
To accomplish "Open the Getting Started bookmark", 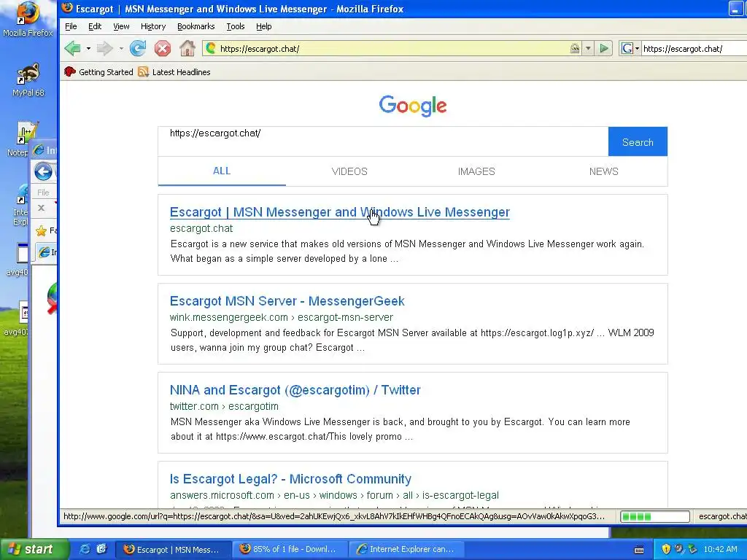I will 98,72.
